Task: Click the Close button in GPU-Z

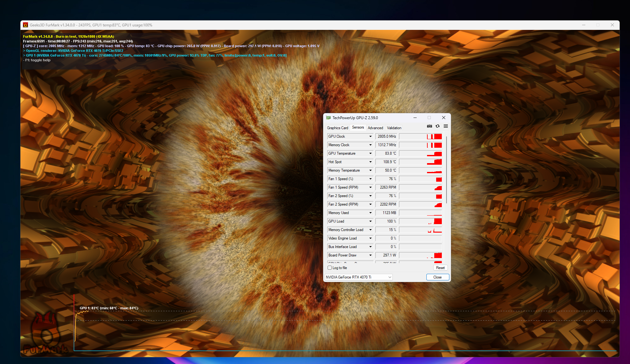Action: 437,277
